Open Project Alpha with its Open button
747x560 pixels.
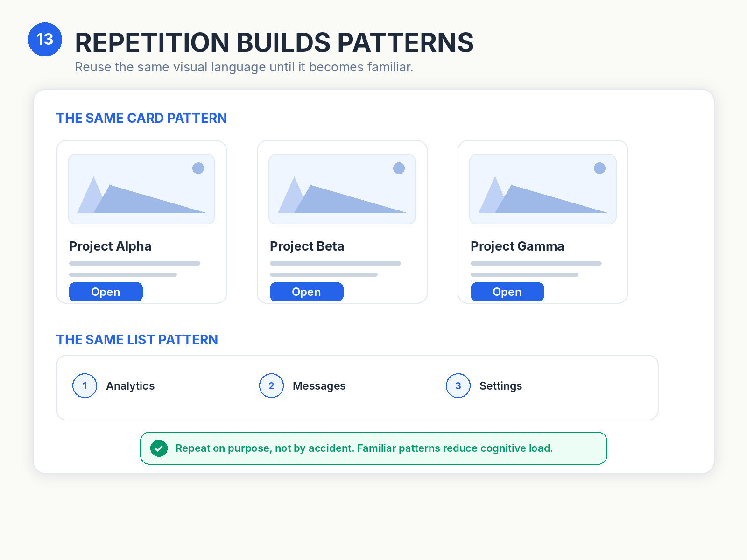point(106,292)
